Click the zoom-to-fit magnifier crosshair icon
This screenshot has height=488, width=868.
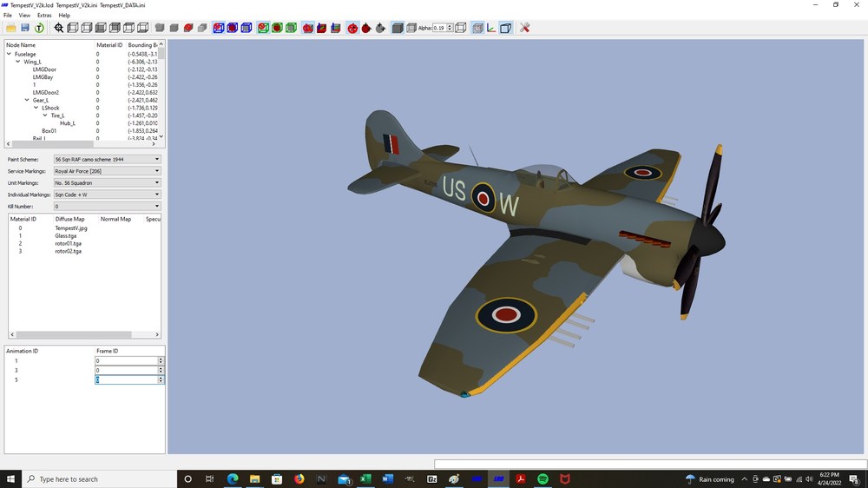[59, 28]
